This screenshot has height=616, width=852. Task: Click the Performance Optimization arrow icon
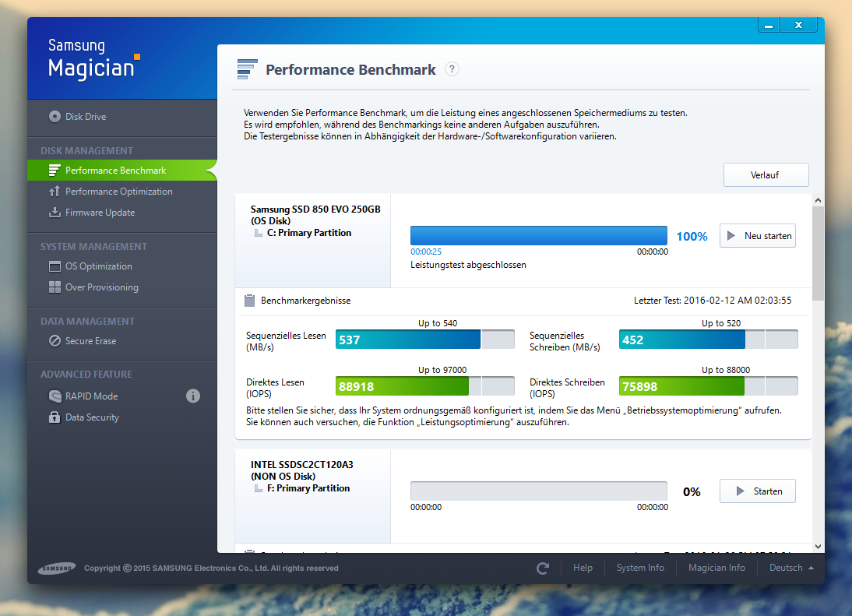55,192
